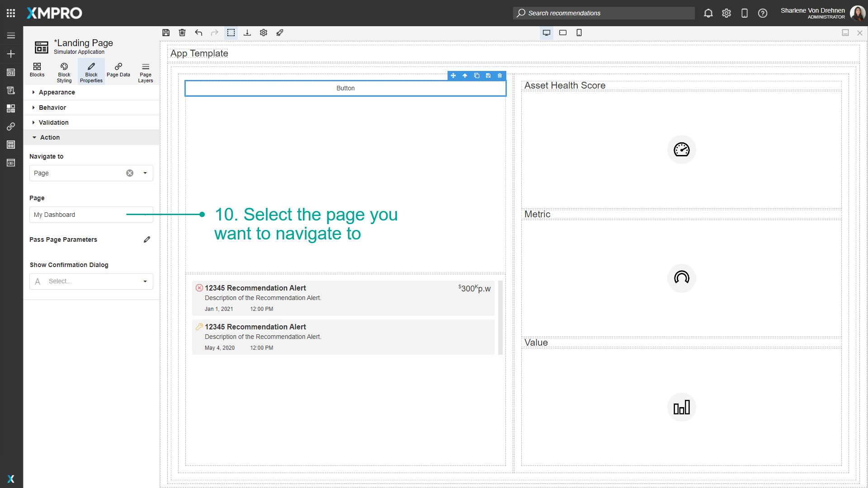
Task: Expand the Behavior section
Action: click(x=53, y=108)
